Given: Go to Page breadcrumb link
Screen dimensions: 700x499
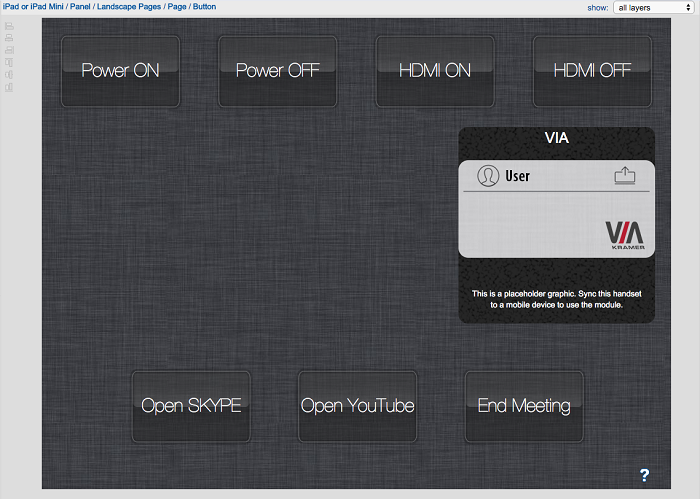Looking at the screenshot, I should pos(177,7).
